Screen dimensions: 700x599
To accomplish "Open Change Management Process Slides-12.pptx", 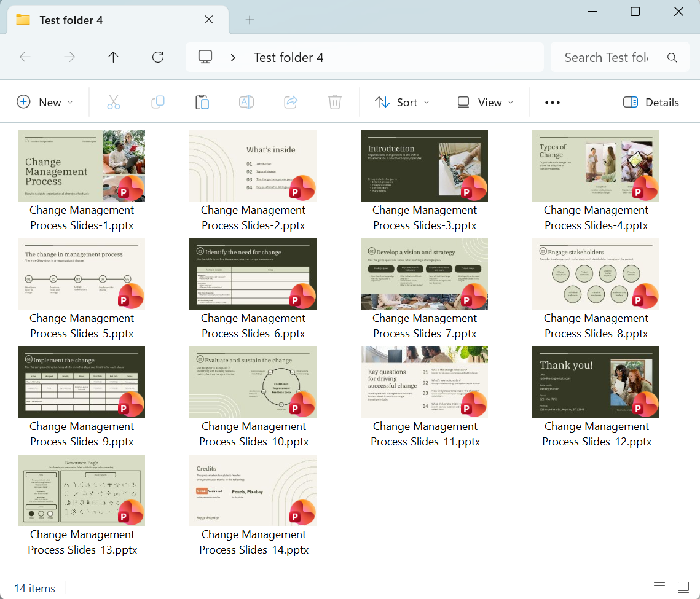I will [x=596, y=382].
